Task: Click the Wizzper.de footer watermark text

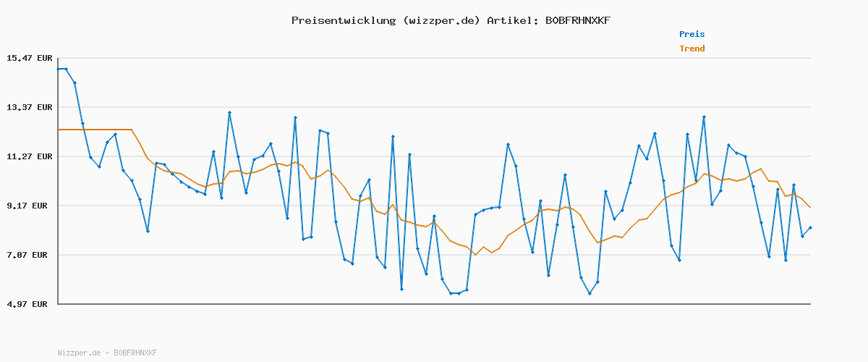Action: (107, 353)
